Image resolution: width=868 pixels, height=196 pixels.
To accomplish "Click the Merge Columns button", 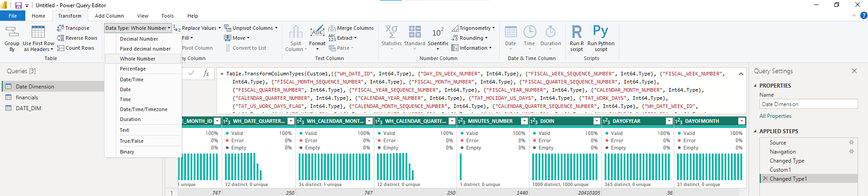I will point(351,28).
